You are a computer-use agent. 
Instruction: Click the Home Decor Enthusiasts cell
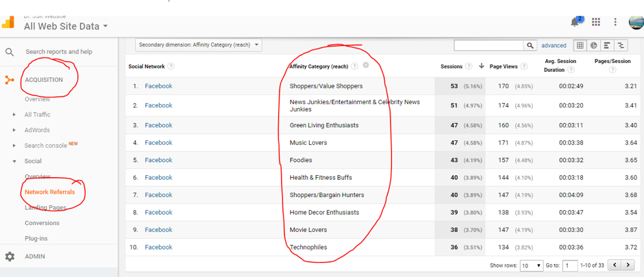[325, 212]
